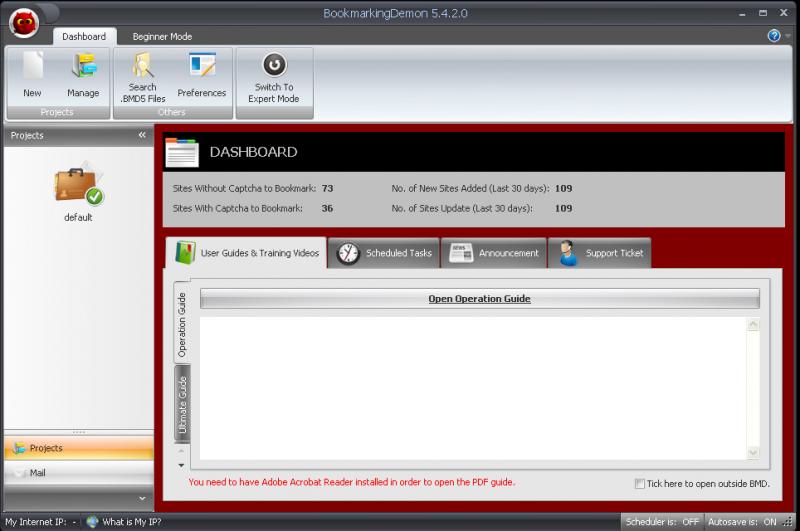Click the Dashboard header document icon

[182, 152]
